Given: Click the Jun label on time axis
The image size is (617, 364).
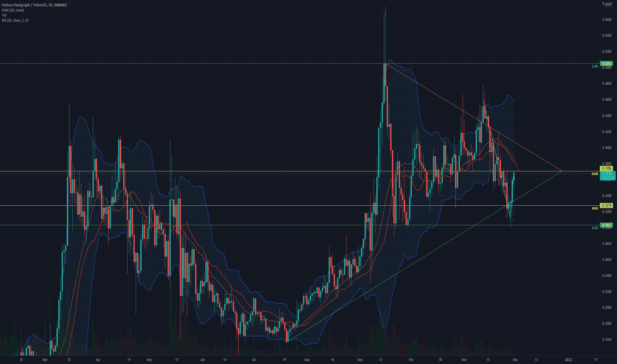Looking at the screenshot, I should (203, 359).
